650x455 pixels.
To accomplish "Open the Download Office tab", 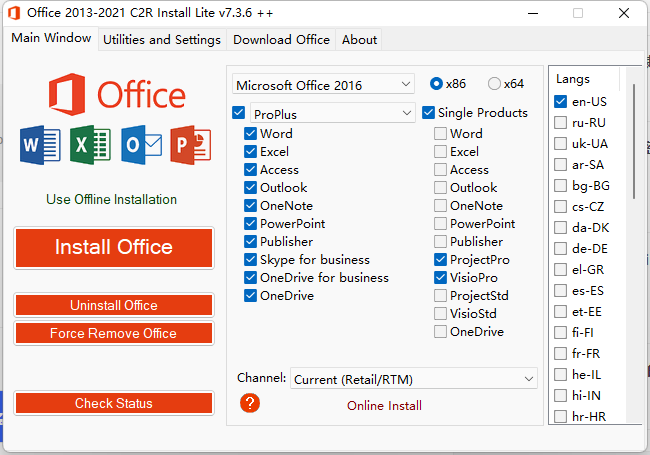I will pos(281,40).
